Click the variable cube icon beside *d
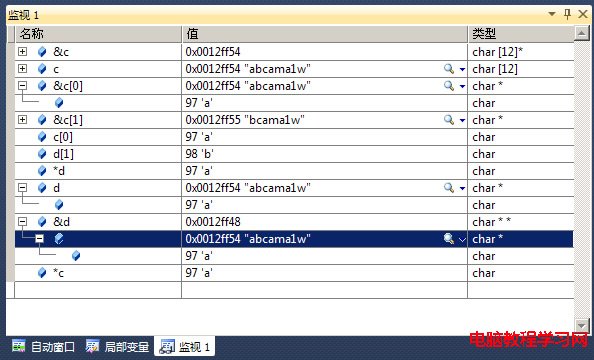The width and height of the screenshot is (594, 360). [42, 171]
